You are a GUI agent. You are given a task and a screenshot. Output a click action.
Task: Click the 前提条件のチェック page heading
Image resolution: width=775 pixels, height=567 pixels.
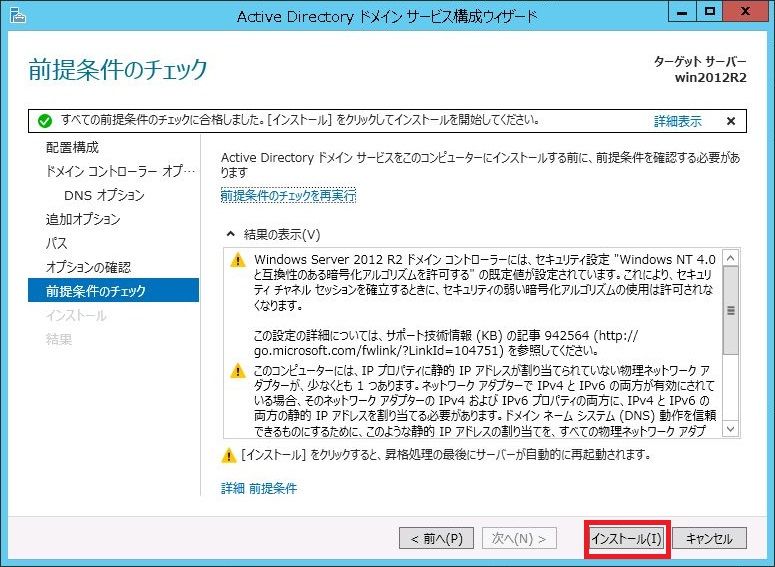(118, 69)
